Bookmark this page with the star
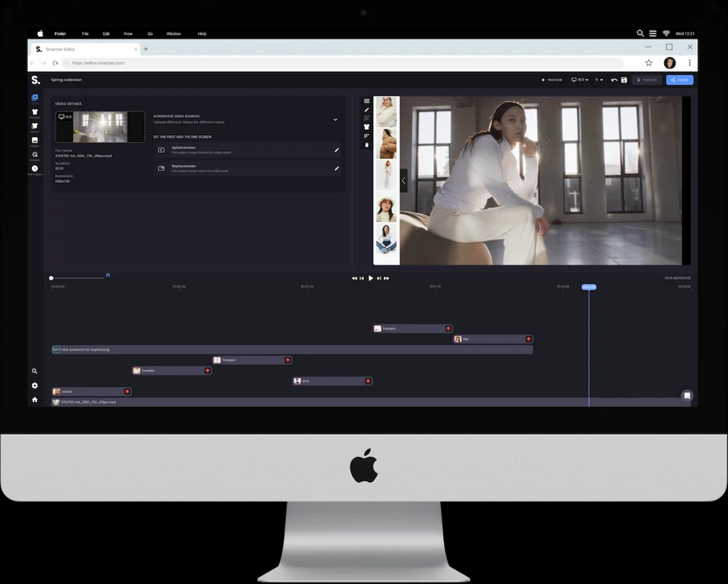Screen dimensions: 728x584 point(649,63)
